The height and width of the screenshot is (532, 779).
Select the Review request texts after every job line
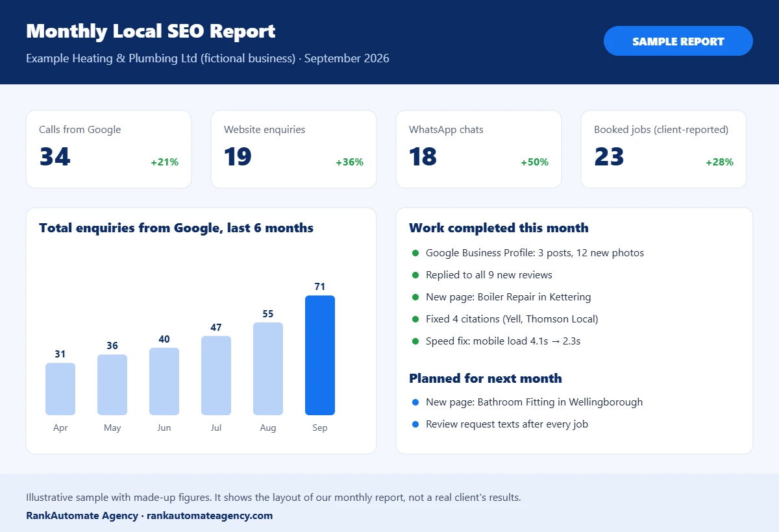[x=507, y=424]
